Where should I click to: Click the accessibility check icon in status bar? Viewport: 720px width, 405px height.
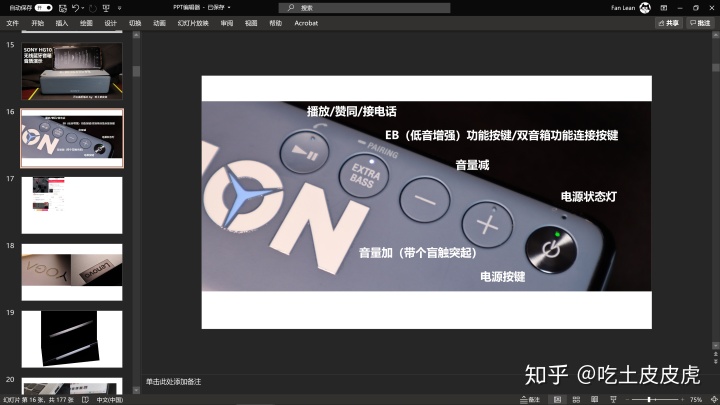click(85, 399)
